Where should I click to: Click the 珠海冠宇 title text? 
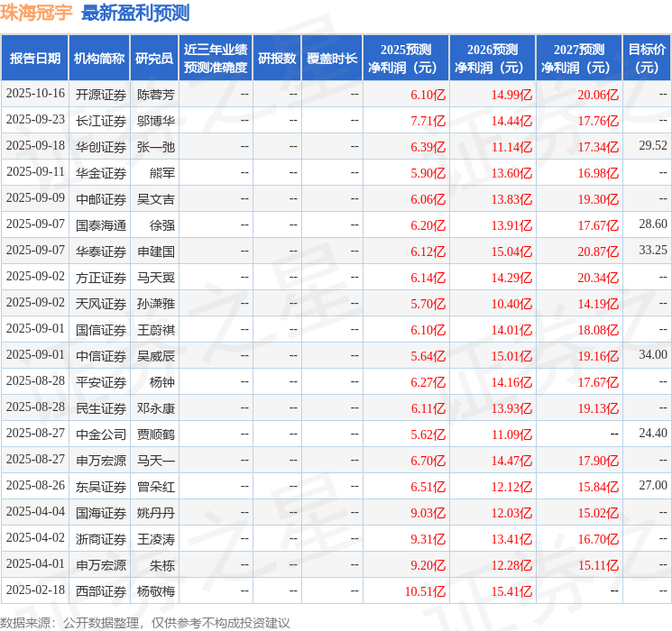(x=36, y=14)
